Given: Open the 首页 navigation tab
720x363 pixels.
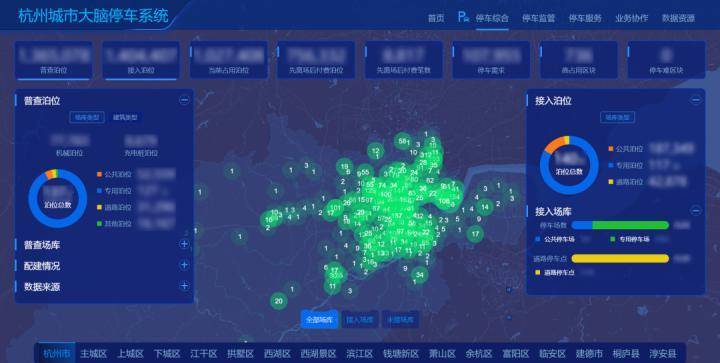Looking at the screenshot, I should pos(436,18).
